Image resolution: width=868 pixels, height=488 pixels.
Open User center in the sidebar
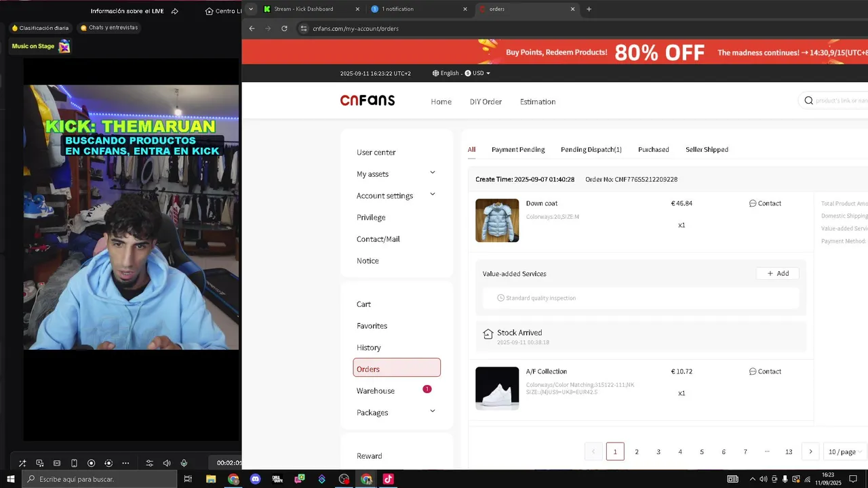376,152
